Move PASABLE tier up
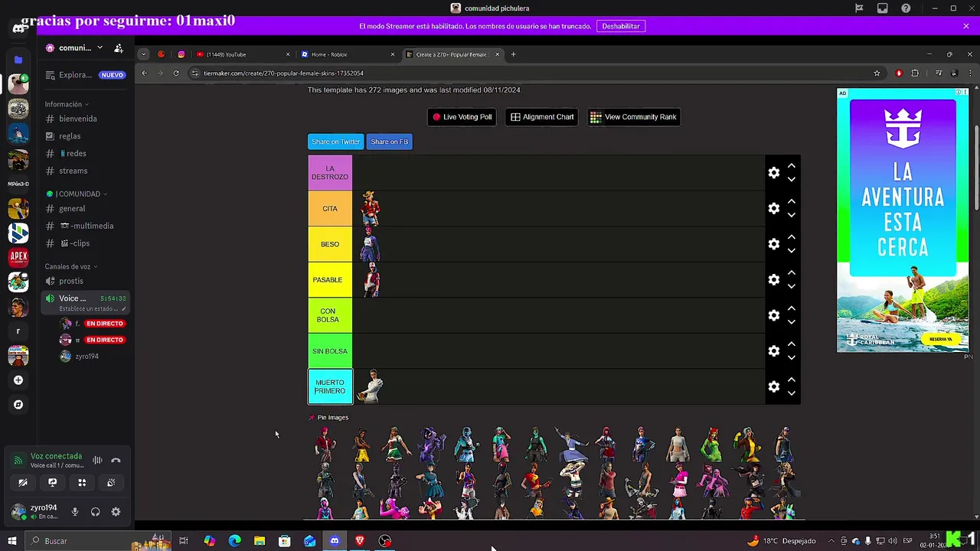The width and height of the screenshot is (980, 551). pyautogui.click(x=792, y=273)
